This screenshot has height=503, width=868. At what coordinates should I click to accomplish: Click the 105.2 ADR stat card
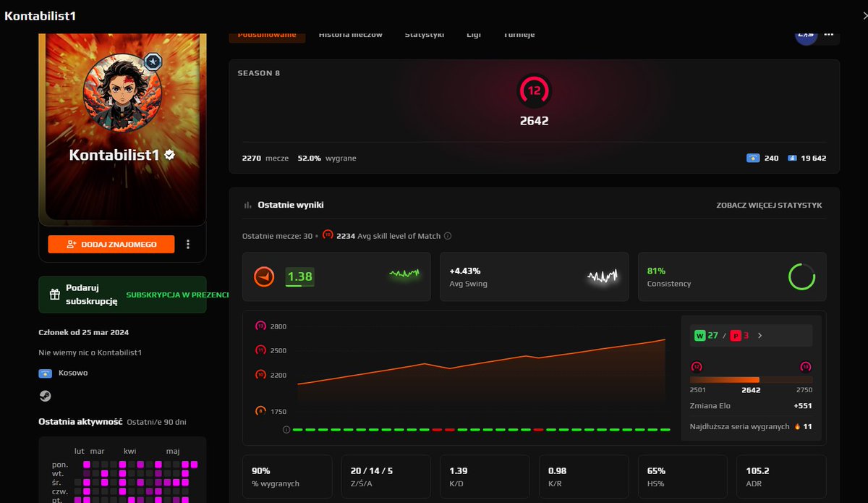[x=781, y=477]
